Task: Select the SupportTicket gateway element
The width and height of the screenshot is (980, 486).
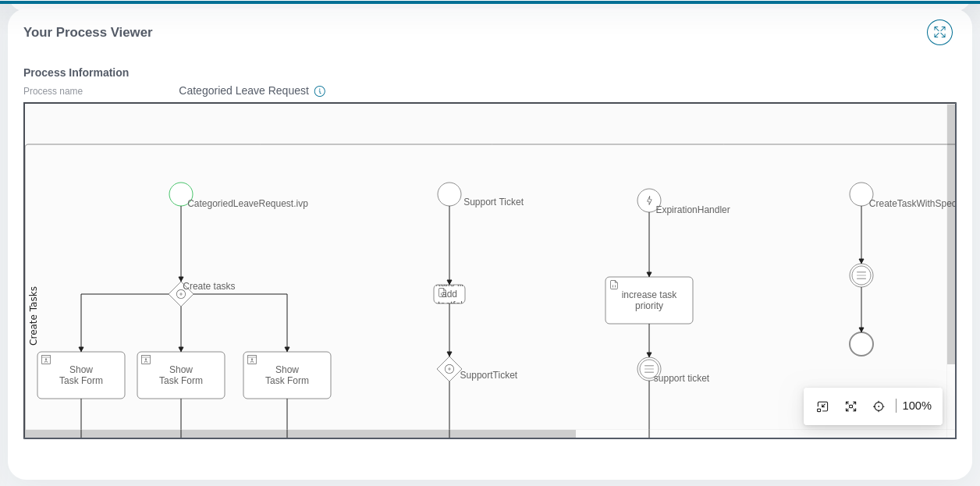Action: tap(449, 369)
